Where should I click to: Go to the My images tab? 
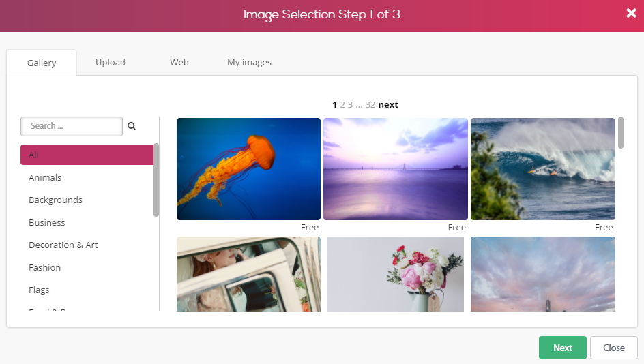[x=249, y=62]
